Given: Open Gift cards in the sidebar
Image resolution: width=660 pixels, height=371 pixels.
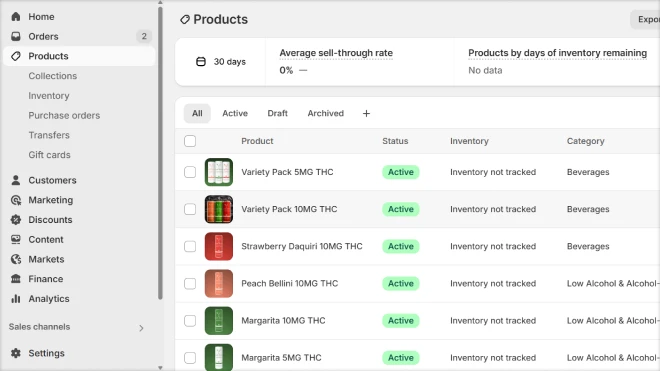Looking at the screenshot, I should (x=49, y=155).
